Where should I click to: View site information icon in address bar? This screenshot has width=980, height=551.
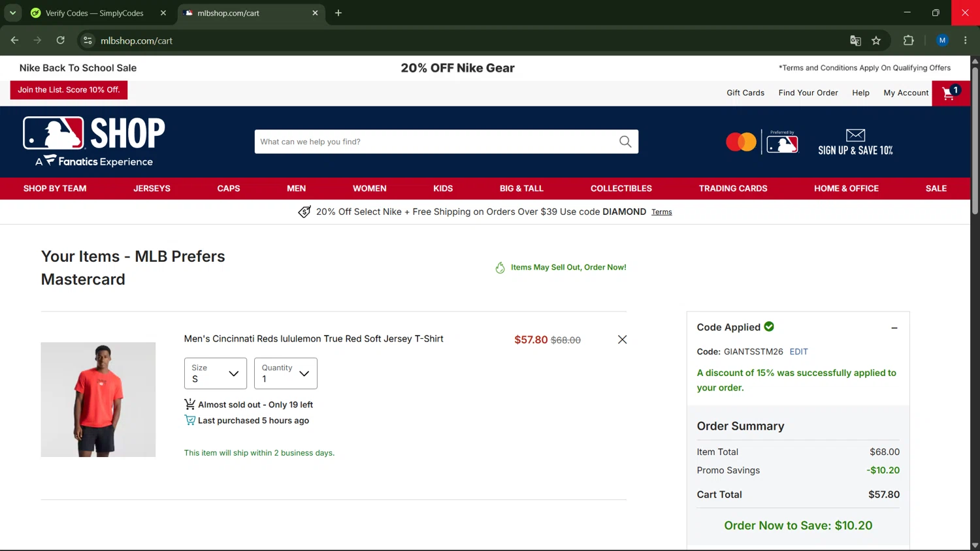[x=88, y=40]
